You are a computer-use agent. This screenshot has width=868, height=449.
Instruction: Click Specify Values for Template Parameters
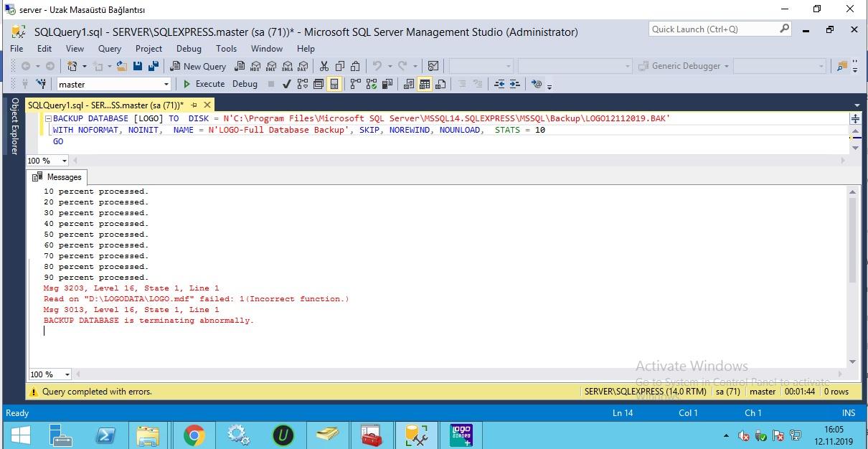(537, 84)
